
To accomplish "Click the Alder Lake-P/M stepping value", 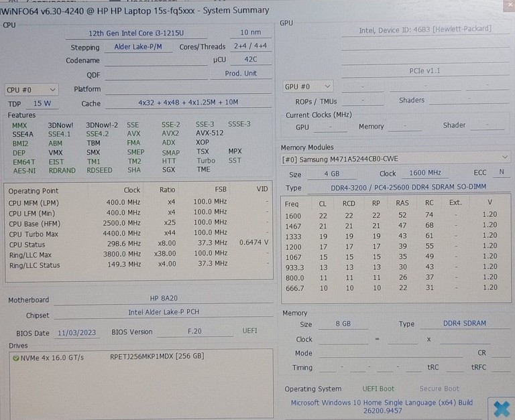I will [138, 47].
